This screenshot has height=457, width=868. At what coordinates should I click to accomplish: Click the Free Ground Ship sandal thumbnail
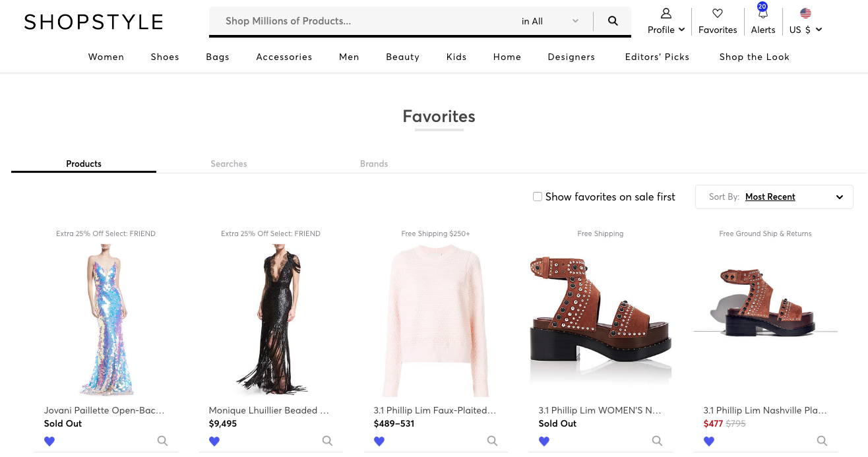point(766,302)
